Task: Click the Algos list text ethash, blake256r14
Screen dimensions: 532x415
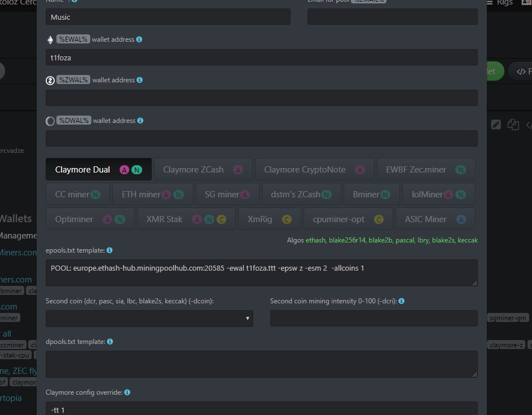Action: click(x=336, y=240)
